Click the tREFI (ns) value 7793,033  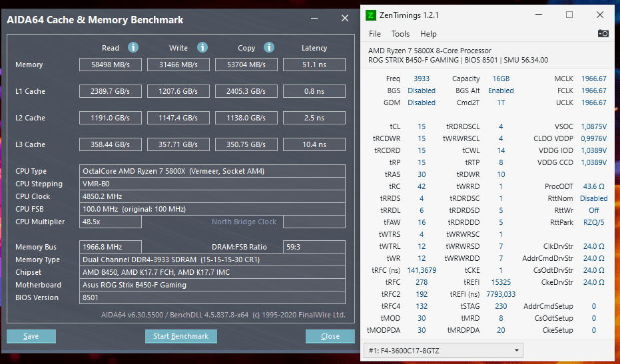coord(501,294)
